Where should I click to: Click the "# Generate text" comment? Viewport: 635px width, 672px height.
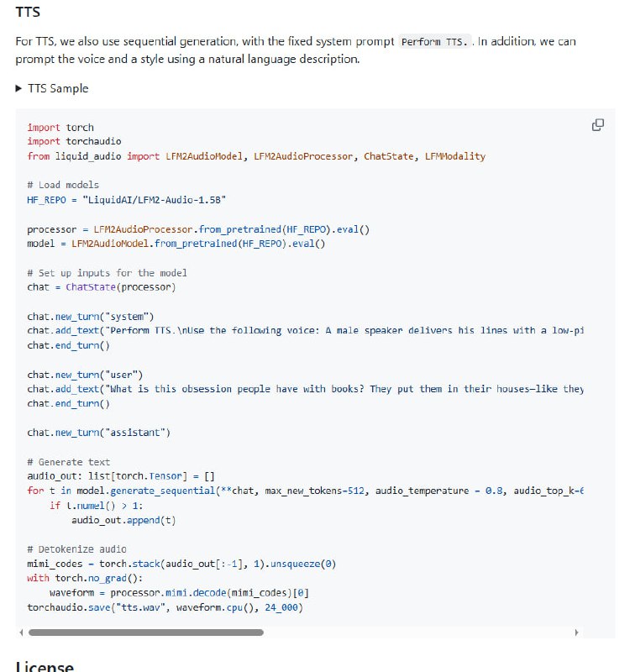[x=68, y=462]
